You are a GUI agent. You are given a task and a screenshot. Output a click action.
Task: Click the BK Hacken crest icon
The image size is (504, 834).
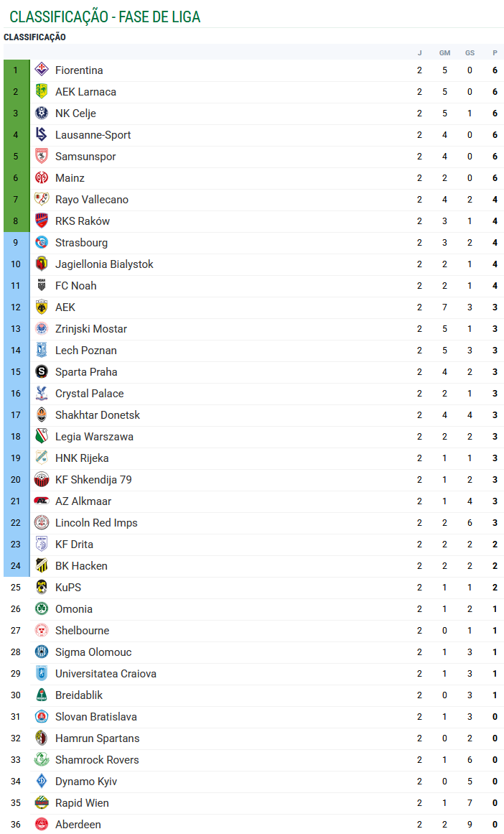pyautogui.click(x=42, y=566)
